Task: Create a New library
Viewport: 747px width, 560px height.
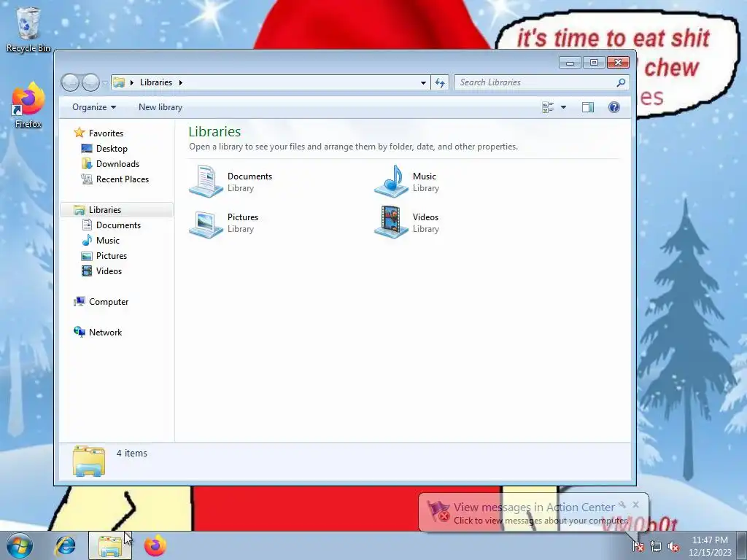Action: coord(160,107)
